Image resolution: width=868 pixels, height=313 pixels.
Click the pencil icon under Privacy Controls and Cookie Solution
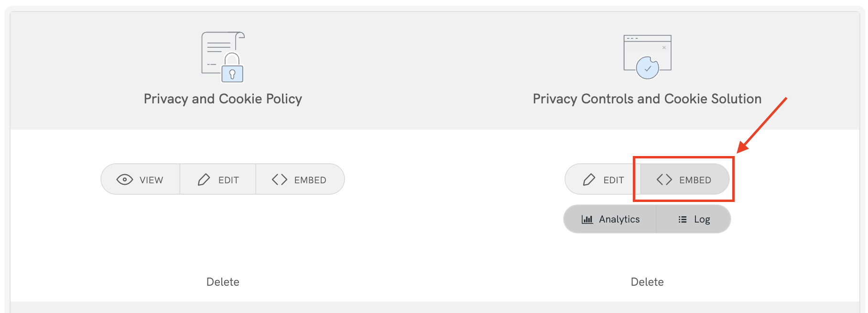click(589, 179)
